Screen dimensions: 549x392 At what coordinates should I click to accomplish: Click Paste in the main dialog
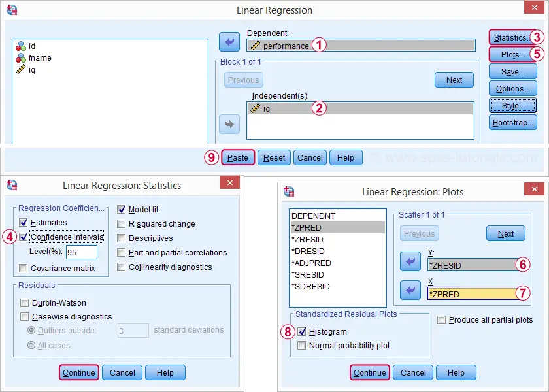(238, 158)
